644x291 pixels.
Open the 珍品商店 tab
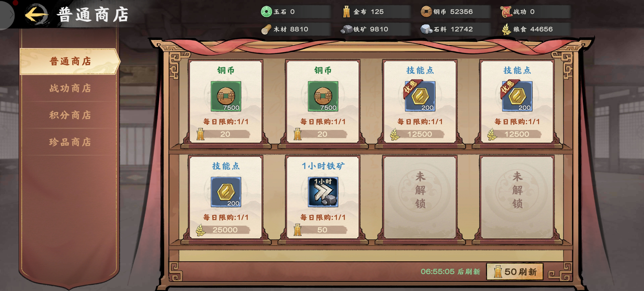(70, 142)
